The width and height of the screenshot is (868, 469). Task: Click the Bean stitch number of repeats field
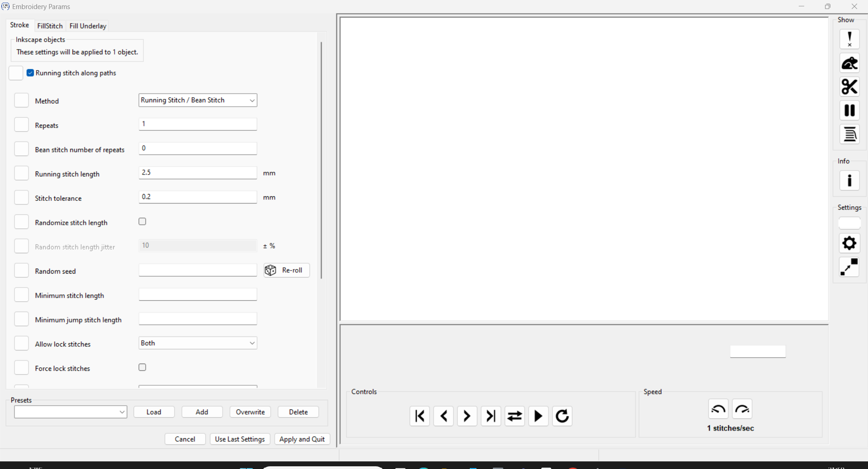(198, 148)
